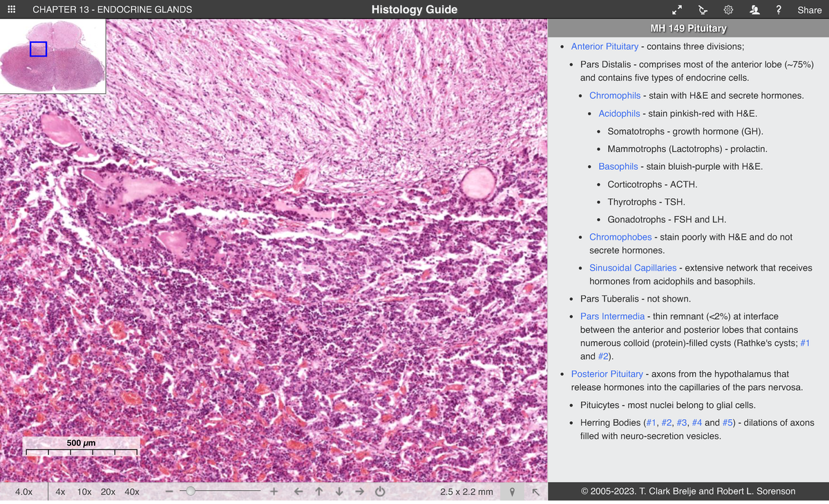
Task: Pan slide right using the right arrow
Action: [359, 491]
